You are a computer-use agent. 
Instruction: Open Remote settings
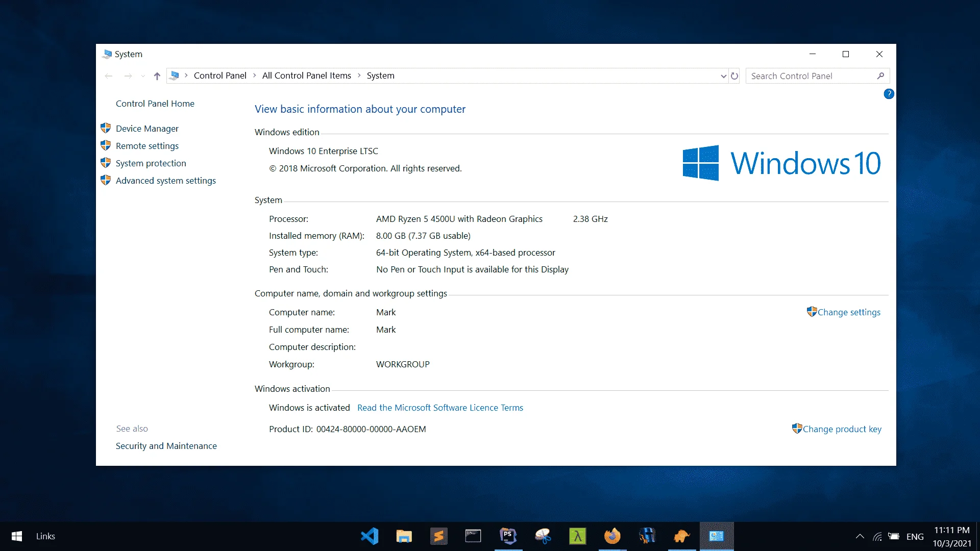click(147, 146)
